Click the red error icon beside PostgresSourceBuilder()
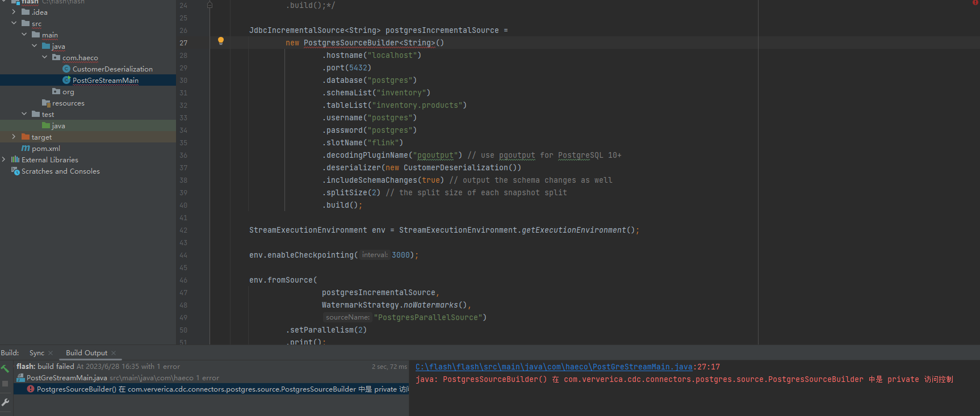Viewport: 980px width, 416px height. tap(31, 389)
